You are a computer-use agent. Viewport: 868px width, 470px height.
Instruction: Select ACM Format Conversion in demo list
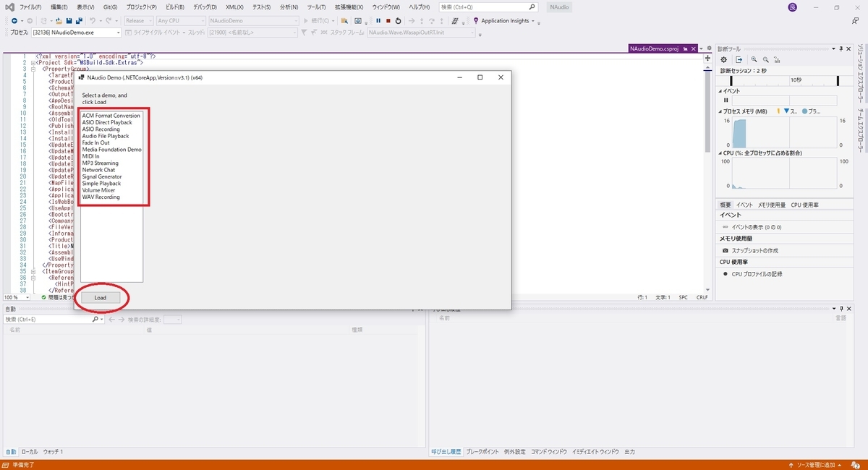click(x=111, y=116)
